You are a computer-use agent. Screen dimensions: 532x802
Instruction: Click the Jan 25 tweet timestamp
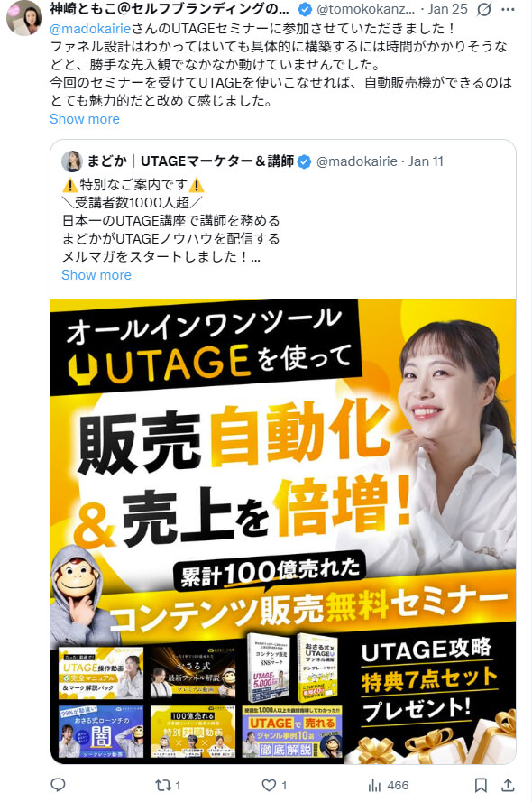coord(447,9)
